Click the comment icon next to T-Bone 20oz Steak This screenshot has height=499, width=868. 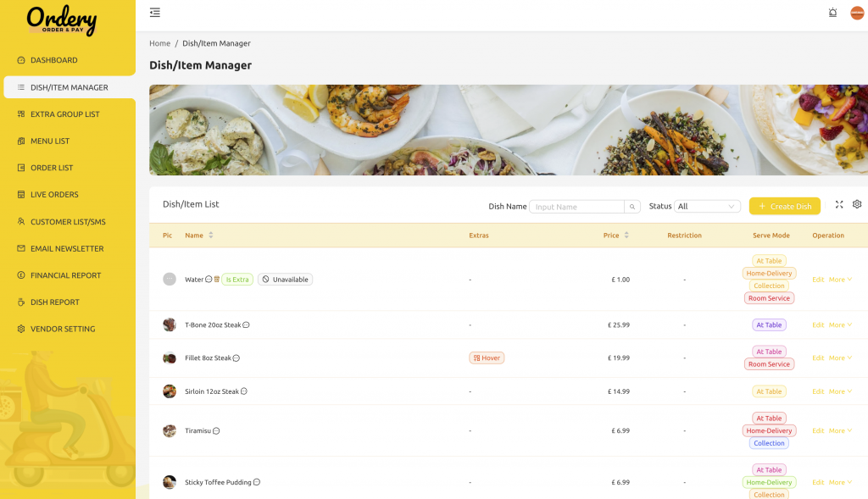(247, 325)
